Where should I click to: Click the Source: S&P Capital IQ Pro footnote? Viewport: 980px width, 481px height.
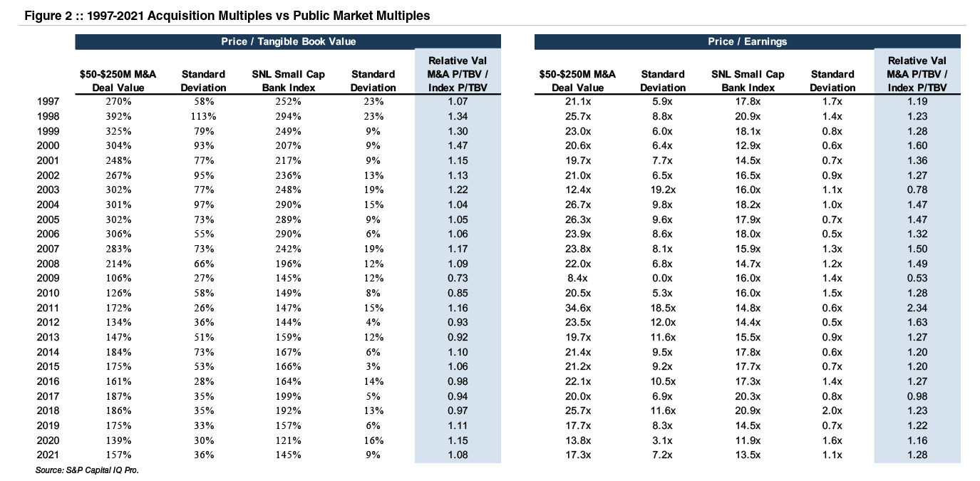pyautogui.click(x=86, y=470)
